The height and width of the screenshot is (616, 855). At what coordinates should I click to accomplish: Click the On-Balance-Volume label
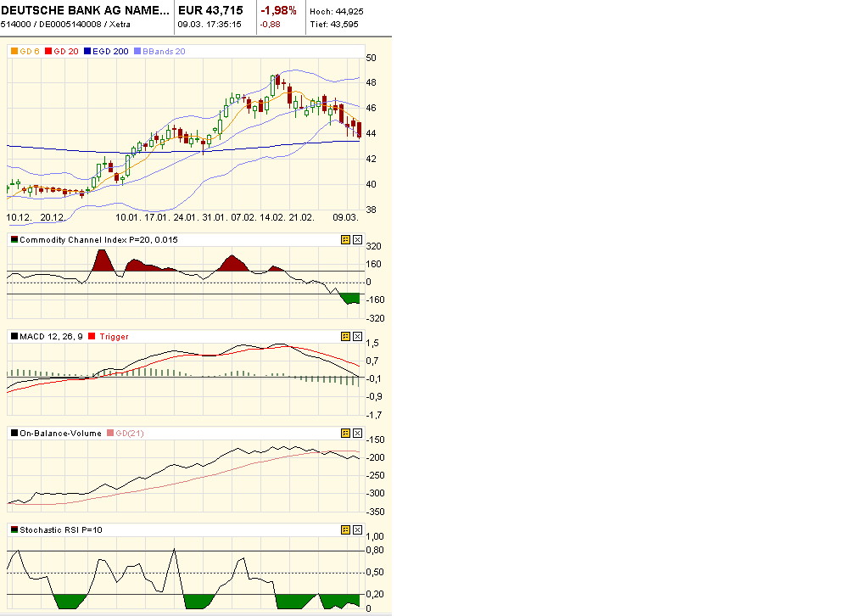pos(60,433)
